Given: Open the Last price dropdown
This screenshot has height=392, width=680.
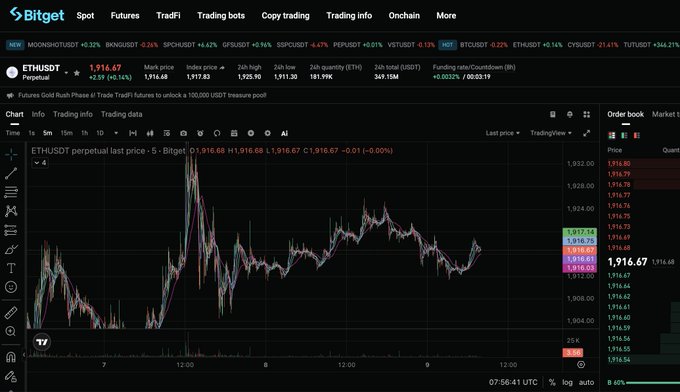Looking at the screenshot, I should [502, 133].
